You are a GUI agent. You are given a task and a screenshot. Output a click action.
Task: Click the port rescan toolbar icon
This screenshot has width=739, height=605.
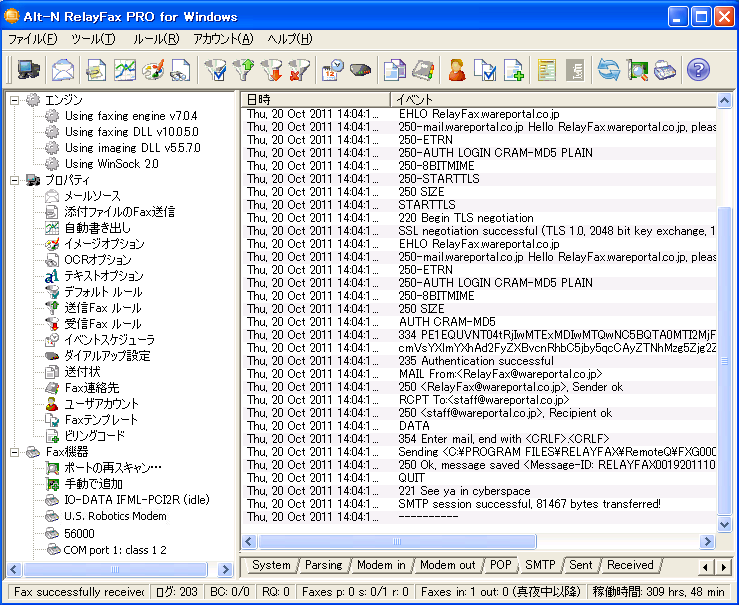[x=637, y=70]
